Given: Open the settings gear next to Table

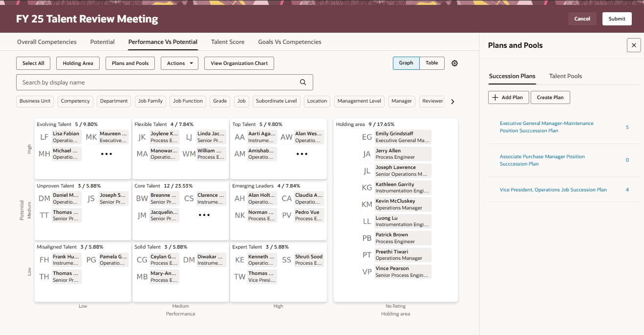Looking at the screenshot, I should [x=454, y=63].
